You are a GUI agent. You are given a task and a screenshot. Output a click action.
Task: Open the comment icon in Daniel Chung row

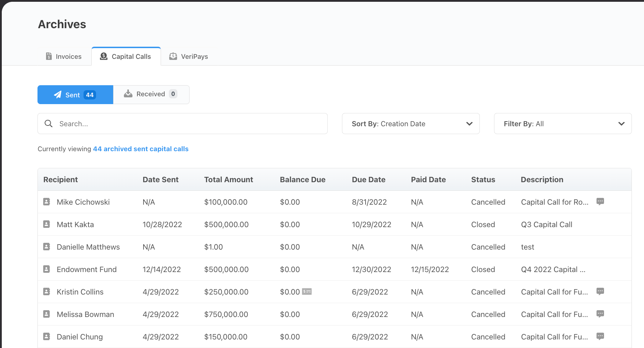point(600,336)
